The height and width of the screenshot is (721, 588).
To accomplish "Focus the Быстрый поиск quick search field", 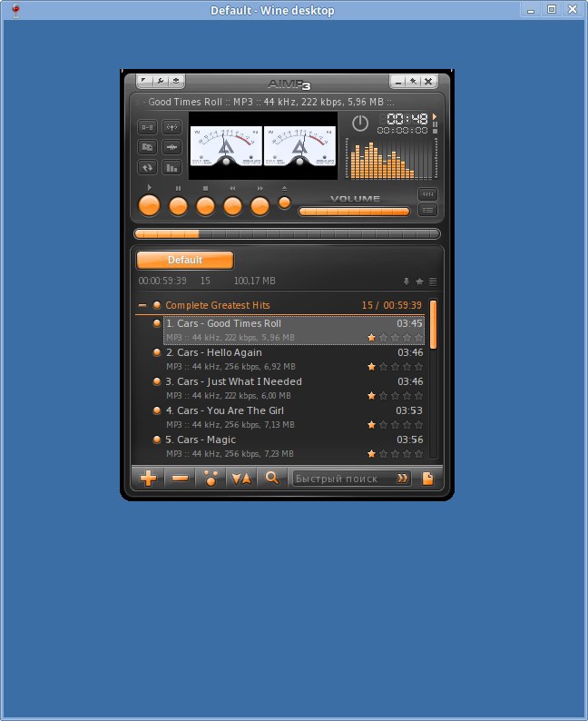I will click(343, 479).
